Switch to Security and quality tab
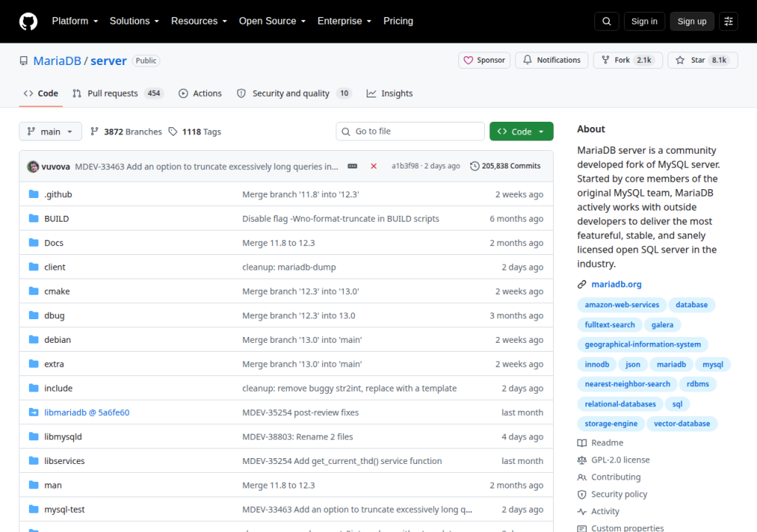Image resolution: width=757 pixels, height=532 pixels. [294, 94]
